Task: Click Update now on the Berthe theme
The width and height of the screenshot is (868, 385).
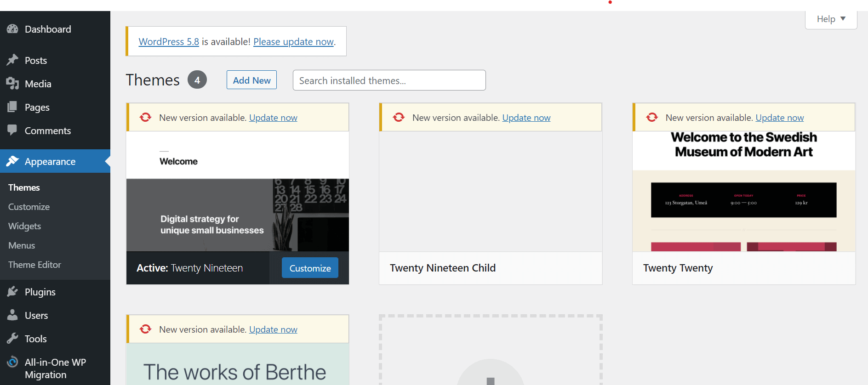Action: pyautogui.click(x=273, y=329)
